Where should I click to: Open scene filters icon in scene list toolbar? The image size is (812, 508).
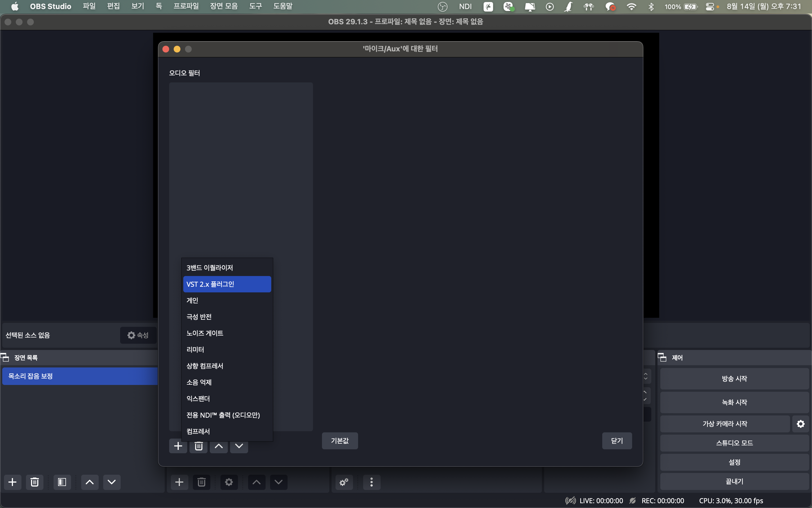pyautogui.click(x=62, y=482)
